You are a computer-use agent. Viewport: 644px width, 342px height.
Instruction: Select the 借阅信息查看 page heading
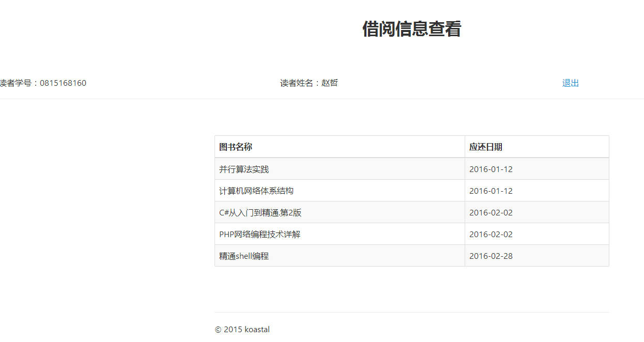pos(411,29)
